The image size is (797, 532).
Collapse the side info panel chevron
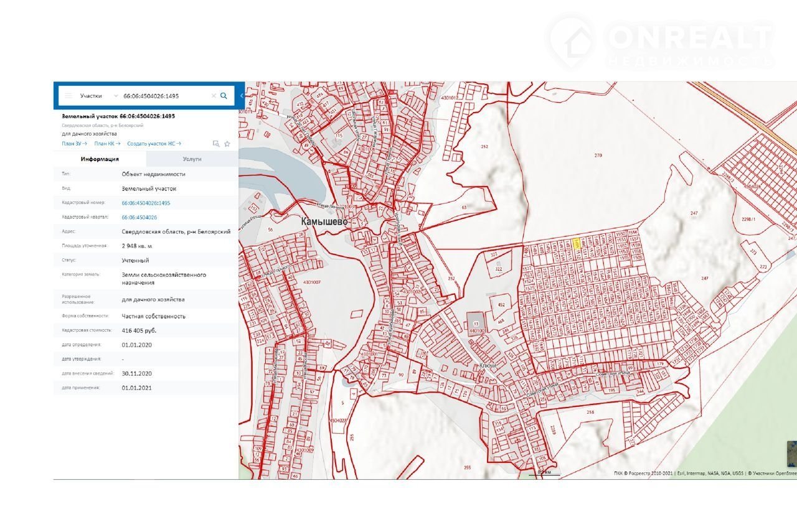pos(242,96)
